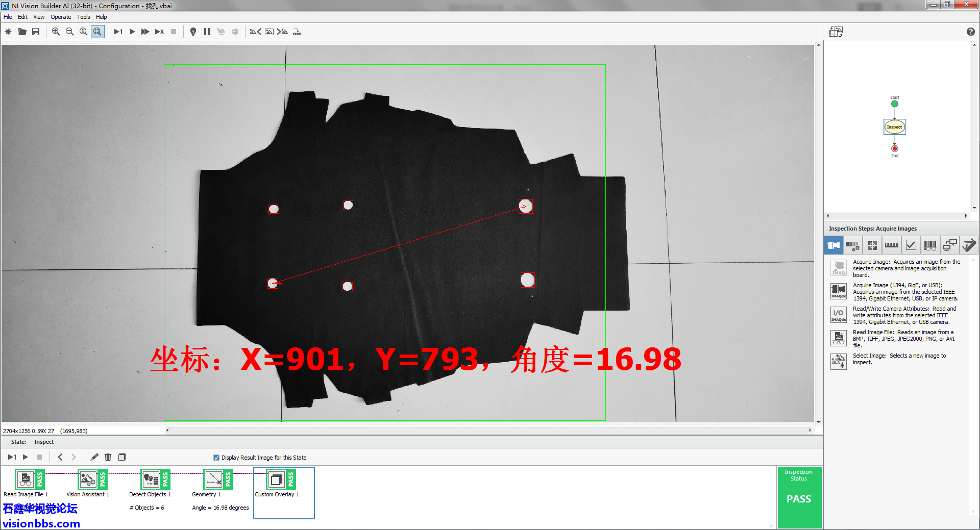Viewport: 980px width, 530px height.
Task: Click the Locate Features crosshair palette tab
Action: point(872,245)
